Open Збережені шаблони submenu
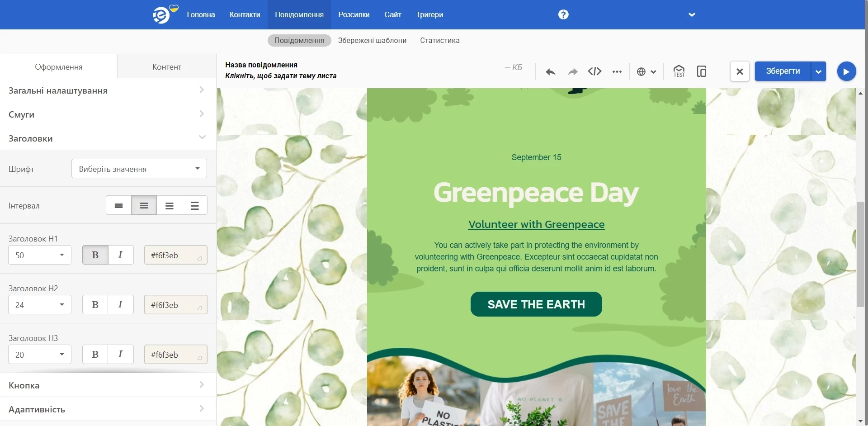 (x=372, y=40)
